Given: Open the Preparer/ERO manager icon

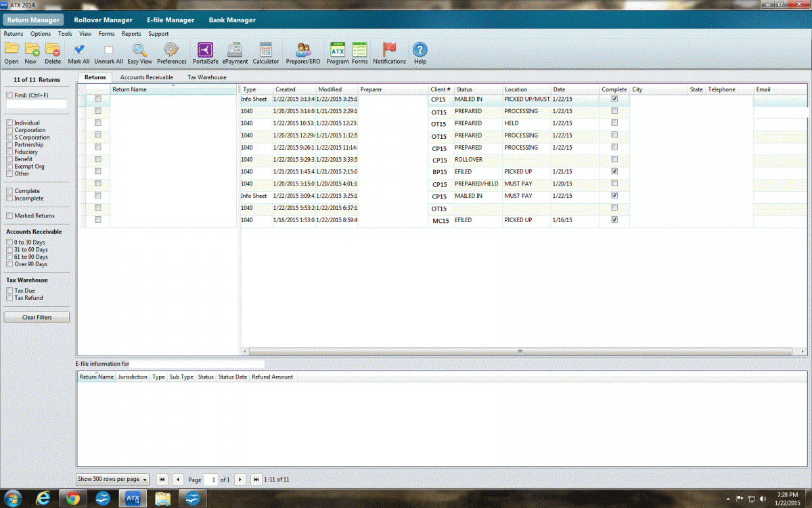Looking at the screenshot, I should 304,49.
